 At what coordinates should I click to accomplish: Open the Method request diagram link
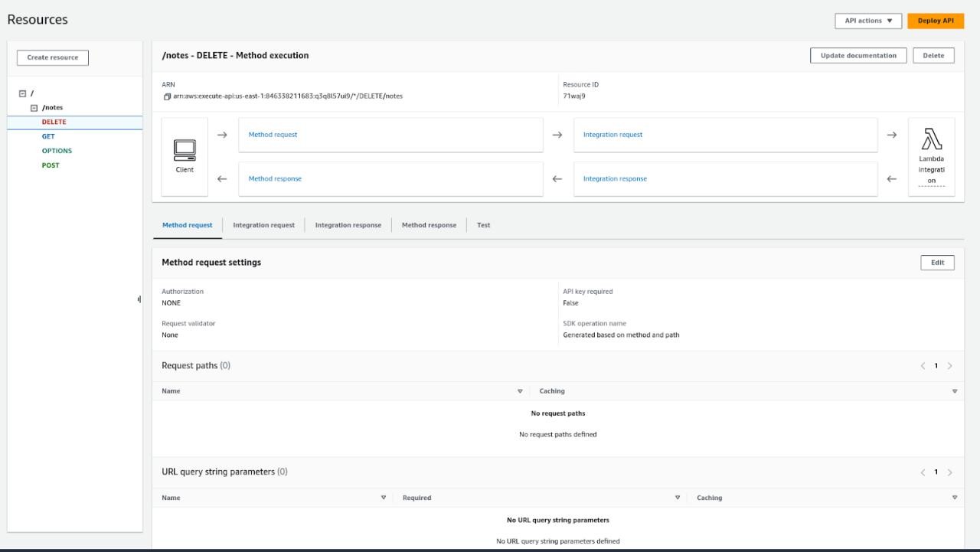click(273, 135)
